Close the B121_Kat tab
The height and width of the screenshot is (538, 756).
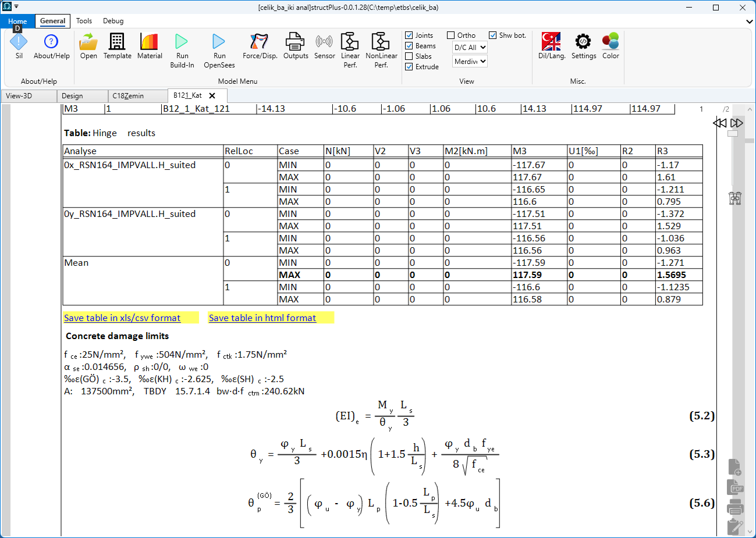pyautogui.click(x=212, y=96)
